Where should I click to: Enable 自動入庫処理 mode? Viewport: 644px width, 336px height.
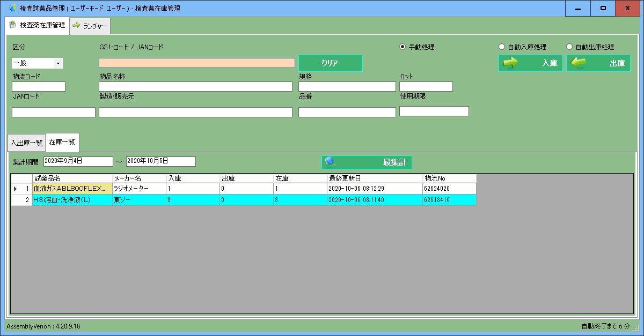(502, 46)
